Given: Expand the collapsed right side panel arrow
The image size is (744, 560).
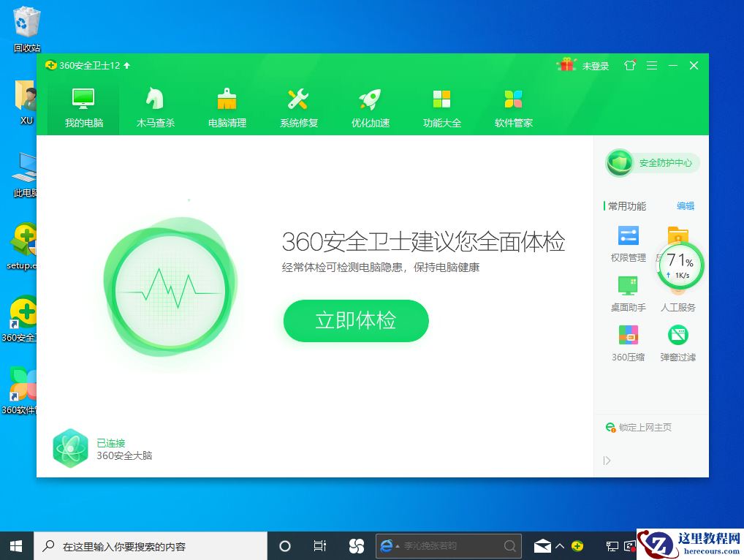Looking at the screenshot, I should tap(607, 461).
